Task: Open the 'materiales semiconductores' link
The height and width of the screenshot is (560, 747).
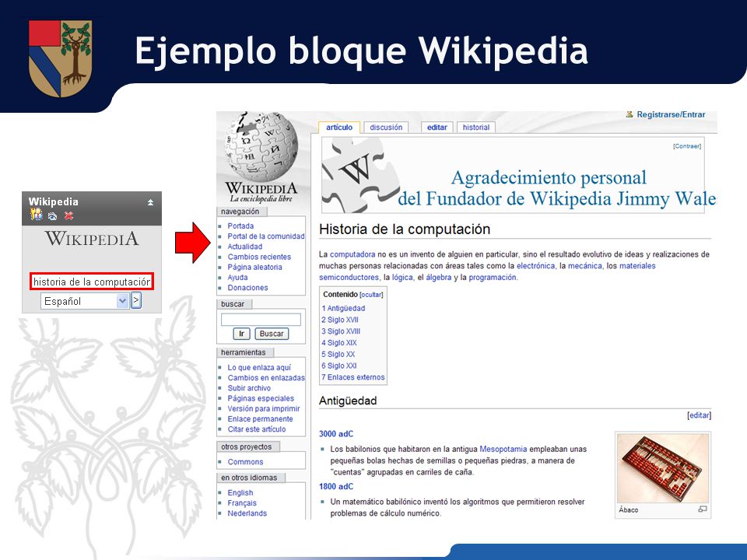Action: click(x=637, y=266)
